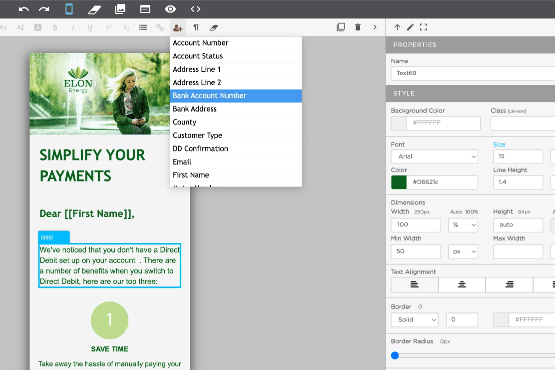The width and height of the screenshot is (555, 370).
Task: Click the Min Width input
Action: click(x=416, y=251)
